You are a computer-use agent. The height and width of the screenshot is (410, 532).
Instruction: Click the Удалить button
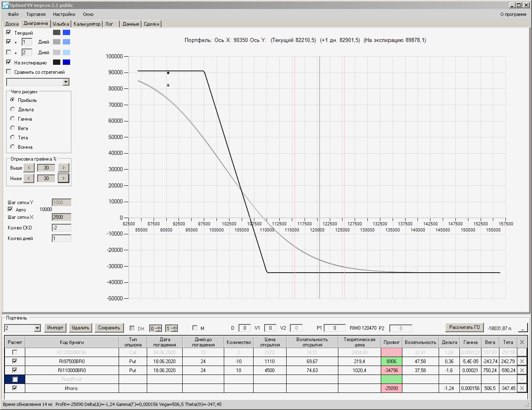80,328
